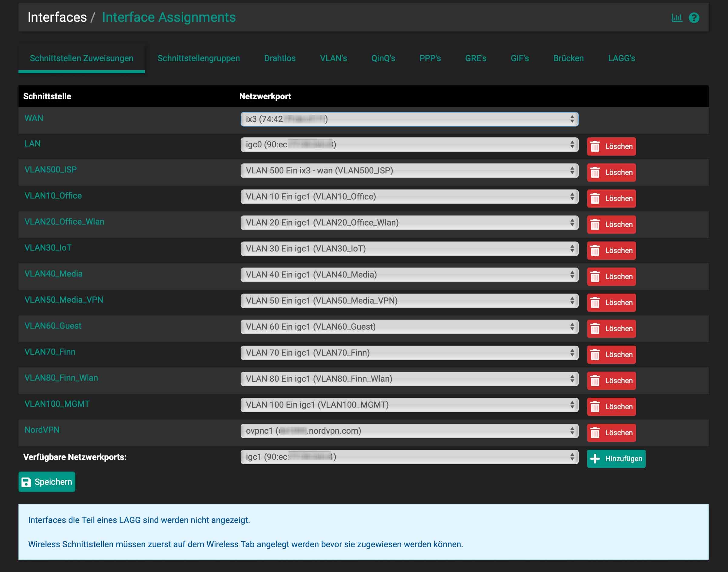
Task: Expand the VLAN 100 igc1 port dropdown
Action: pyautogui.click(x=409, y=405)
